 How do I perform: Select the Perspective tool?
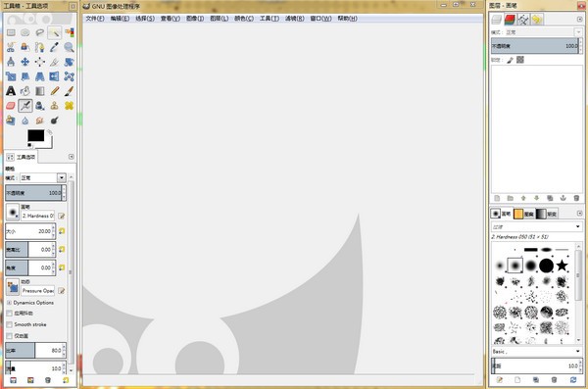(x=40, y=76)
